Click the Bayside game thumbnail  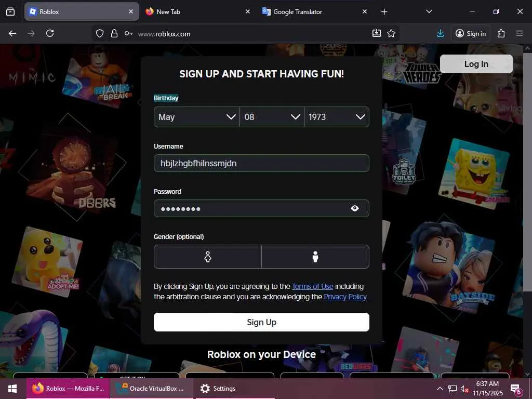(448, 268)
